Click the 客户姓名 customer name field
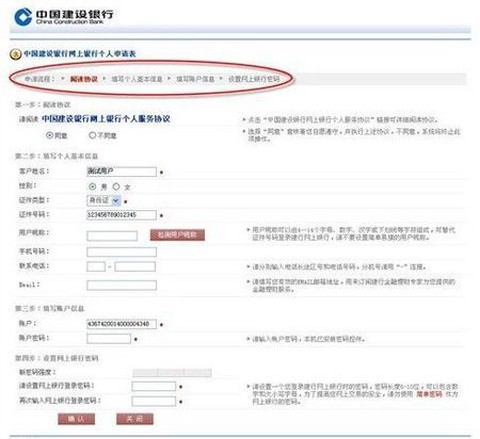This screenshot has width=480, height=439. 121,172
